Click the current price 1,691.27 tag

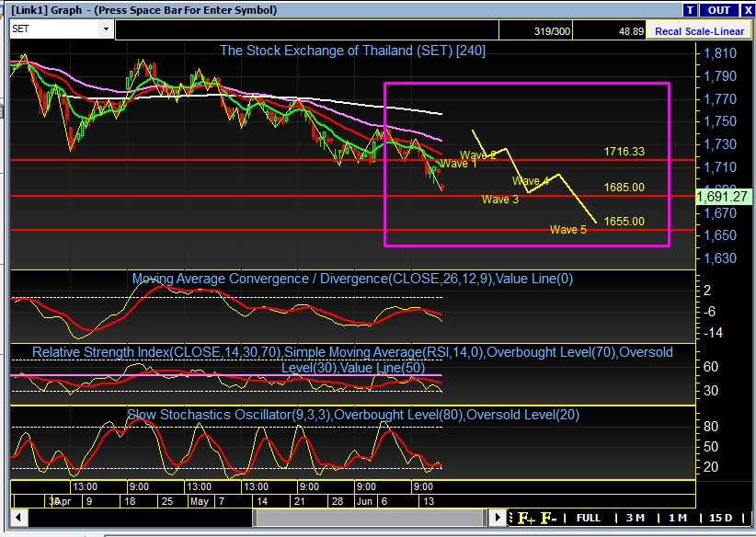[724, 197]
